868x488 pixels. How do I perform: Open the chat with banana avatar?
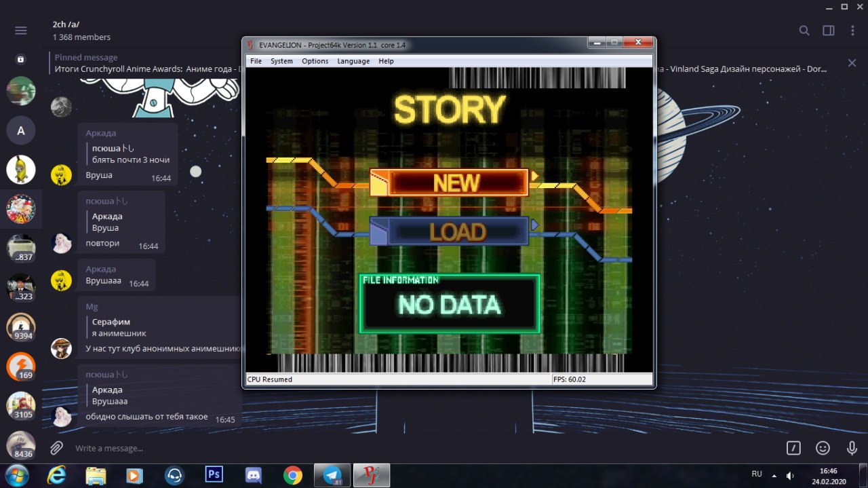pyautogui.click(x=21, y=170)
